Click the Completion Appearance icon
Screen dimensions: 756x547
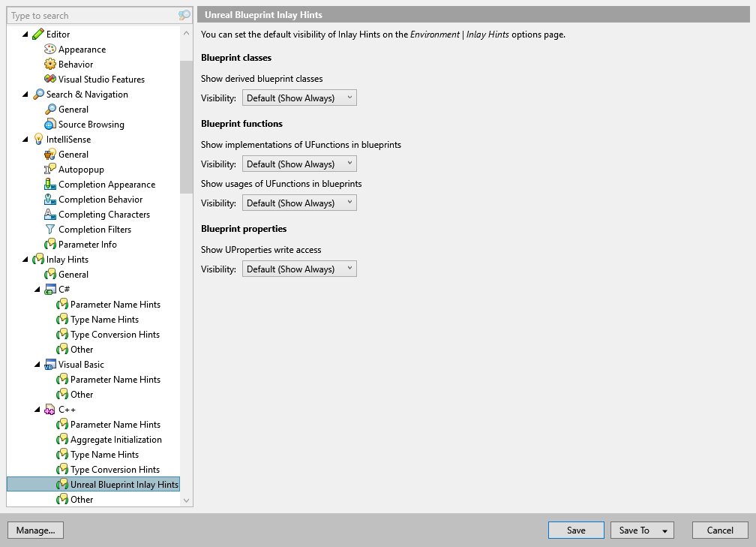point(49,185)
